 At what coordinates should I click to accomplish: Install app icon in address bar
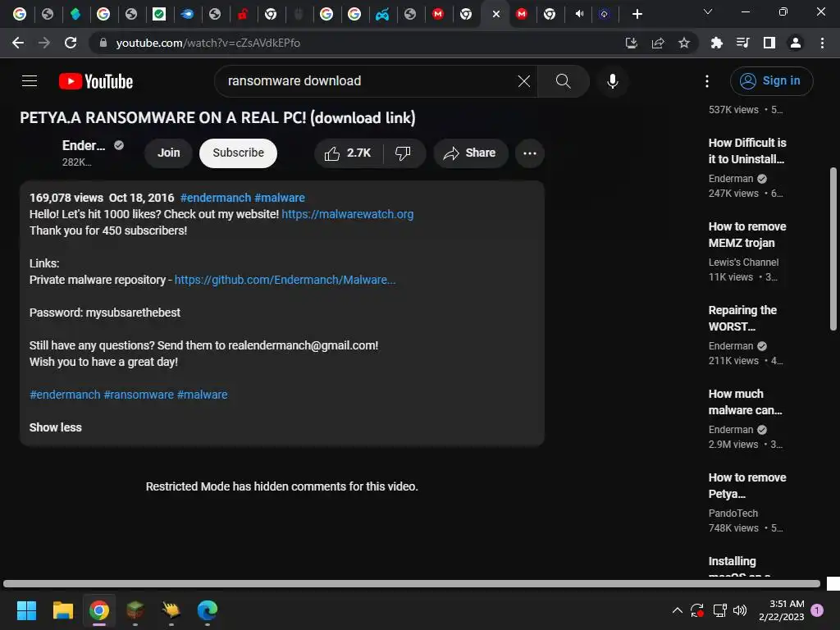[631, 43]
